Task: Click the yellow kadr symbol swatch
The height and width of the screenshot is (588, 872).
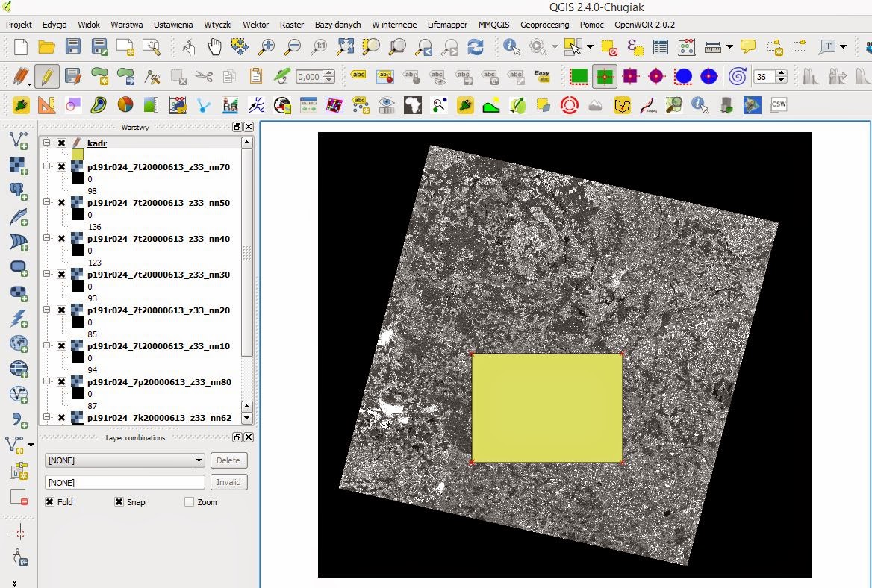Action: point(78,154)
